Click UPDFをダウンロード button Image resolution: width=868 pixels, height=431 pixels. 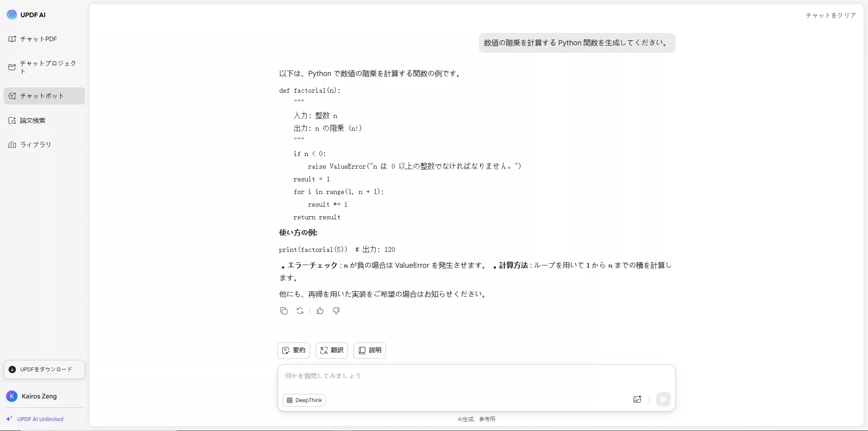(x=44, y=369)
